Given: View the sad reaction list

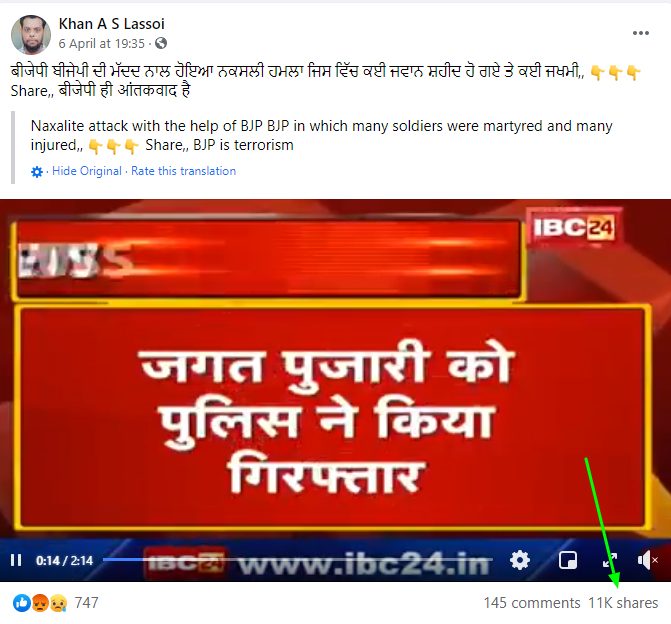Looking at the screenshot, I should (58, 603).
